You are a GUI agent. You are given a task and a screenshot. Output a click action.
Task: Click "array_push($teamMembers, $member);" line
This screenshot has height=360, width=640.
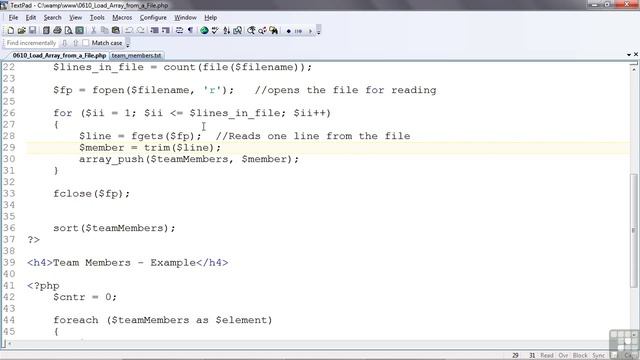tap(189, 159)
